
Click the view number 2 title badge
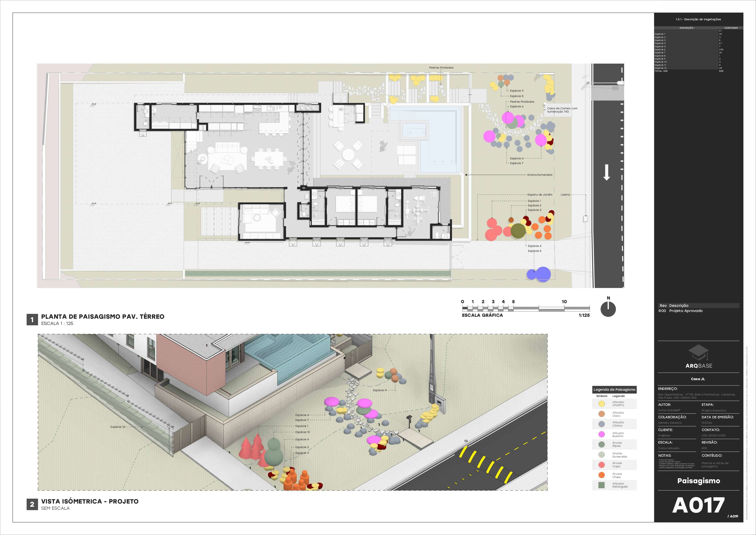point(32,504)
